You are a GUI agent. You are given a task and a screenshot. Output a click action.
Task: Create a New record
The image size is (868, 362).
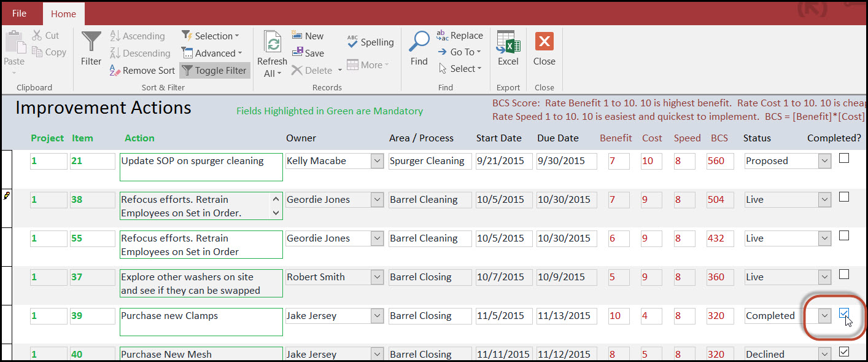point(308,36)
